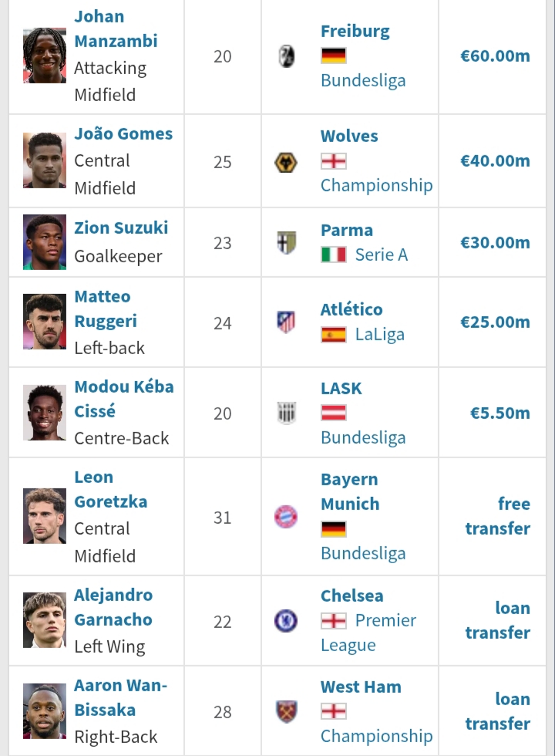The width and height of the screenshot is (555, 756).
Task: Open João Gomes player profile link
Action: point(123,133)
